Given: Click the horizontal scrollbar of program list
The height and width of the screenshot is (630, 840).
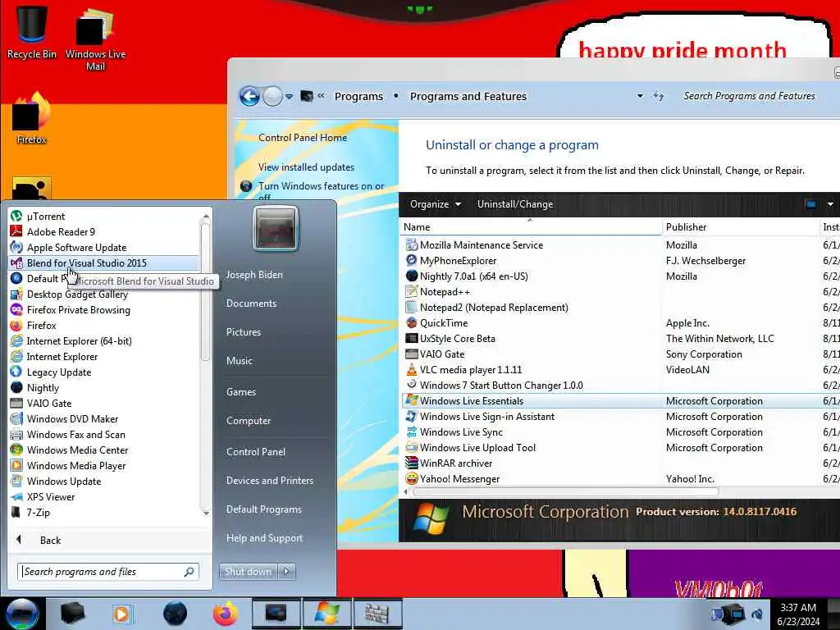Looking at the screenshot, I should coord(565,492).
